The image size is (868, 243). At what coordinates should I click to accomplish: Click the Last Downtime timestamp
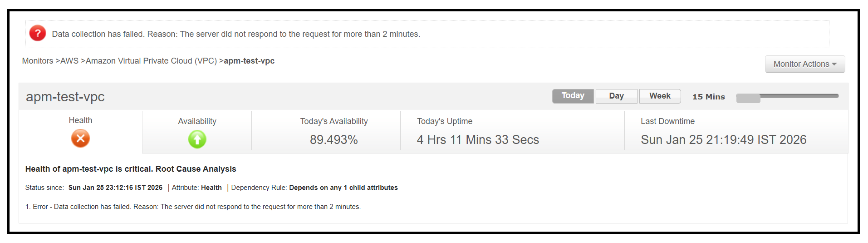(723, 140)
